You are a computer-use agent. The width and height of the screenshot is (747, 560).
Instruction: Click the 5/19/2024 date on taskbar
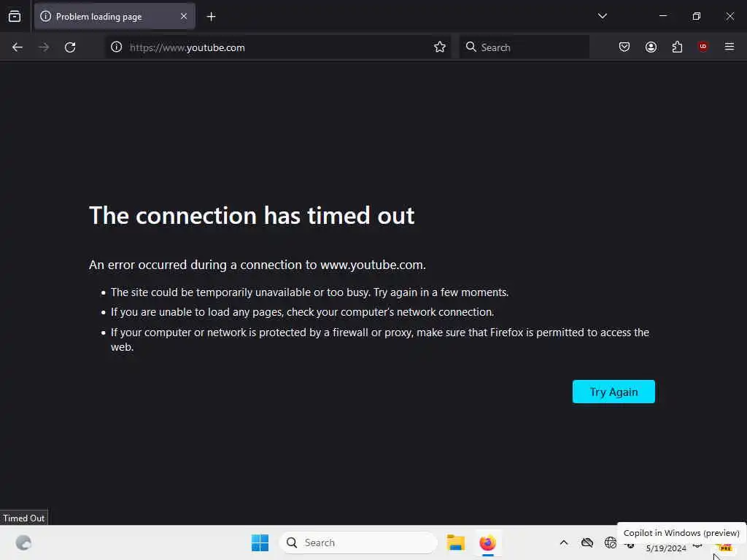666,548
